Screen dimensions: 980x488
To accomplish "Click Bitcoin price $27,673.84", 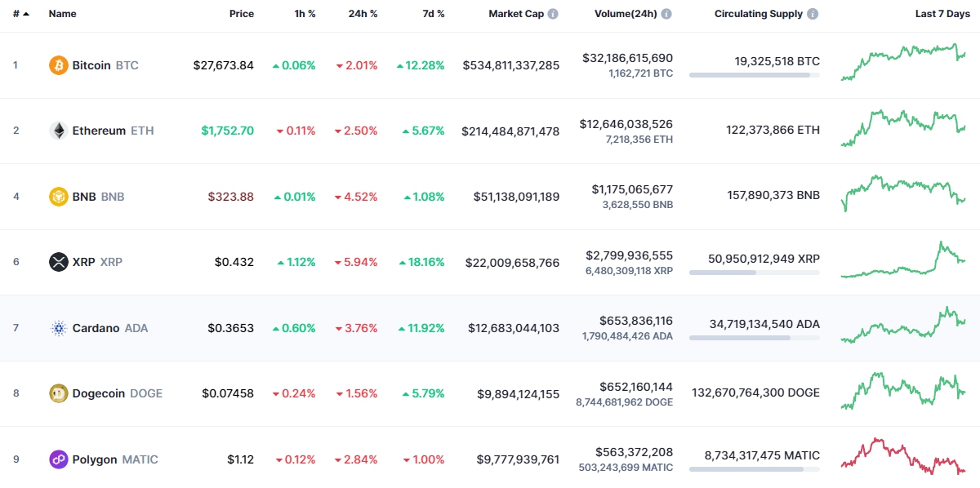I will click(224, 65).
